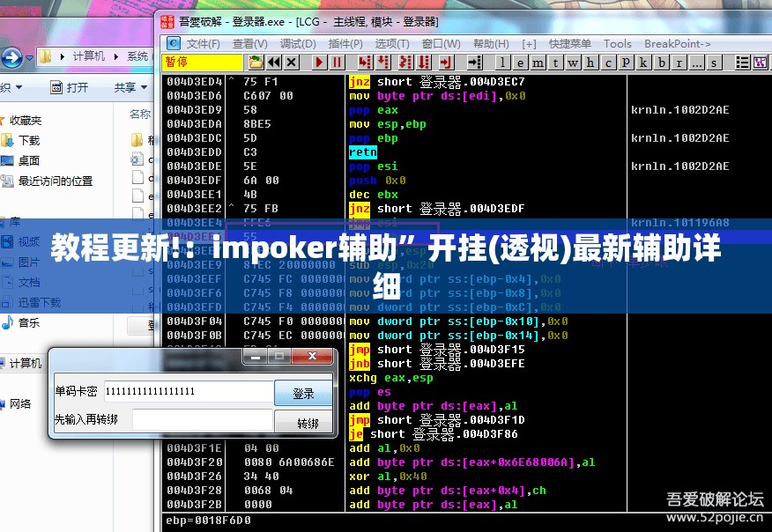This screenshot has width=772, height=532.
Task: Select 网络 in the Explorer sidebar
Action: [x=20, y=403]
